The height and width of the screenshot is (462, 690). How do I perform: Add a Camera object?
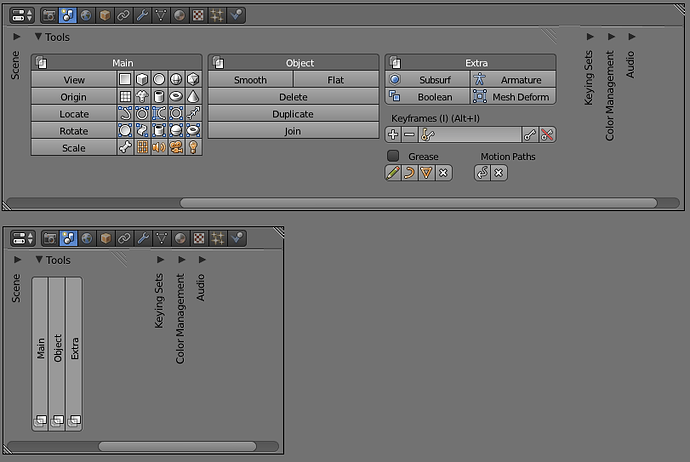pyautogui.click(x=176, y=147)
